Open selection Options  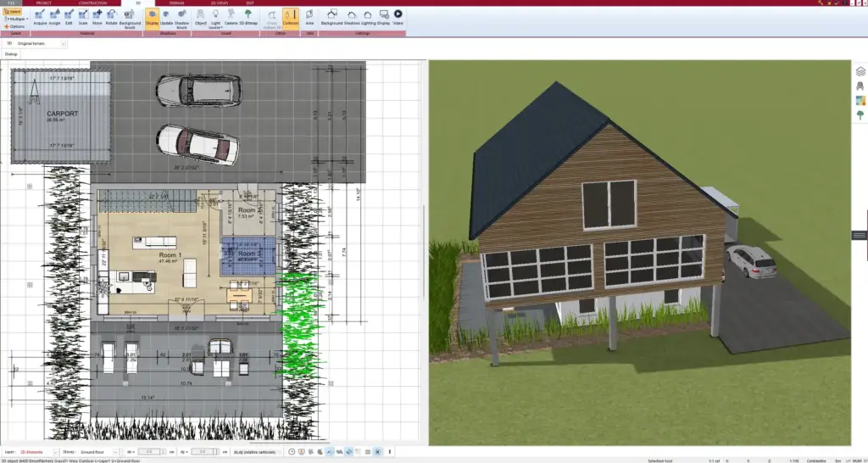[14, 26]
